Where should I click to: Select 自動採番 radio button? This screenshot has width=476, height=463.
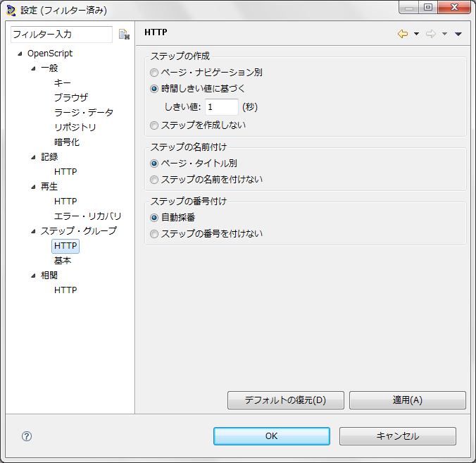[154, 218]
